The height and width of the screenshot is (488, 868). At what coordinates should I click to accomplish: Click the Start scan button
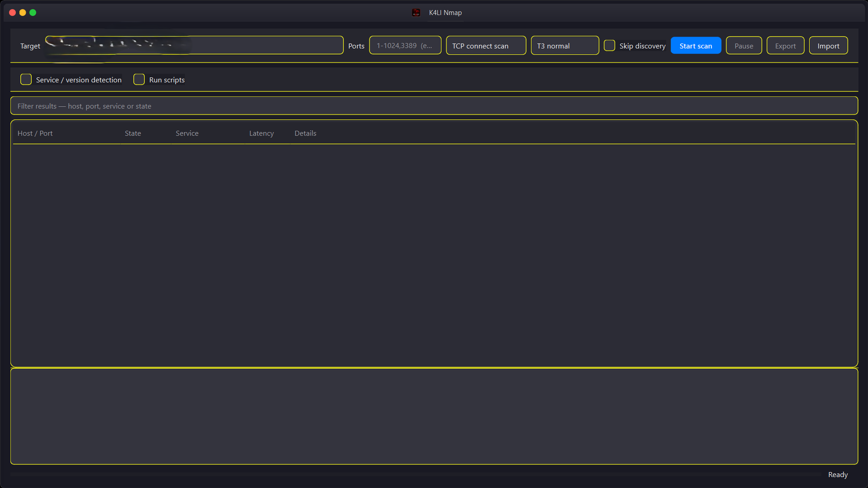coord(696,46)
